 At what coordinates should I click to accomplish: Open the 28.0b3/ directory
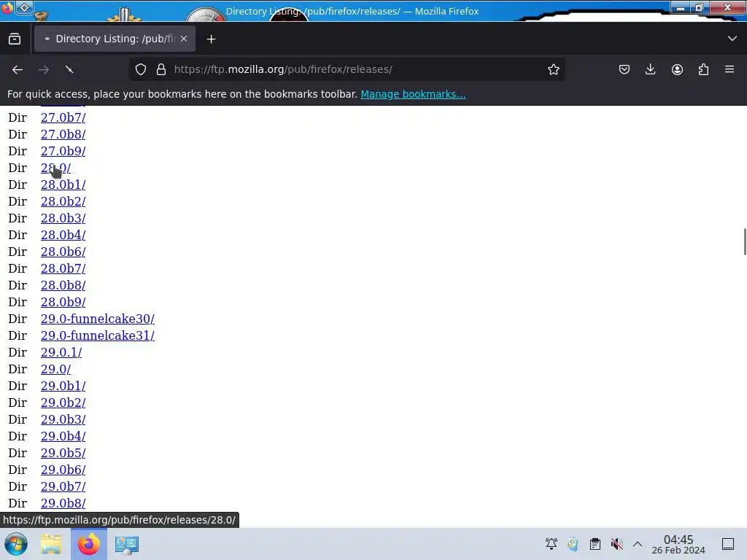click(x=63, y=218)
